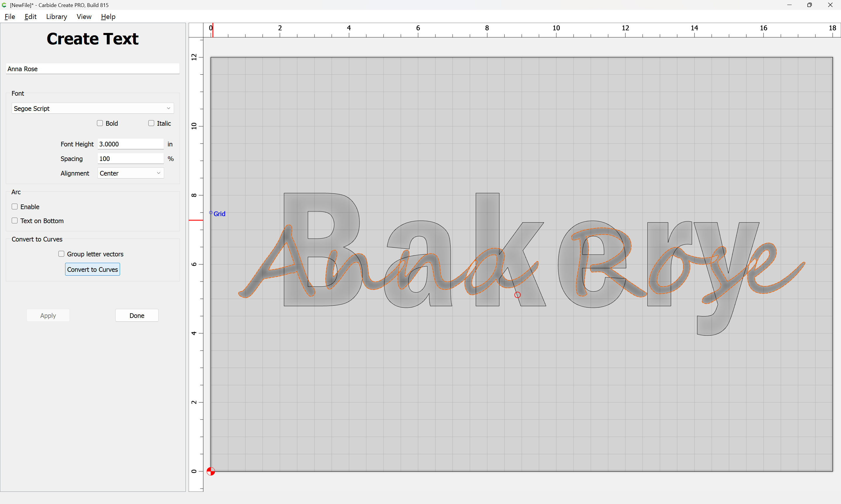The image size is (841, 504).
Task: Click the Anna Rose text input field
Action: coord(93,69)
